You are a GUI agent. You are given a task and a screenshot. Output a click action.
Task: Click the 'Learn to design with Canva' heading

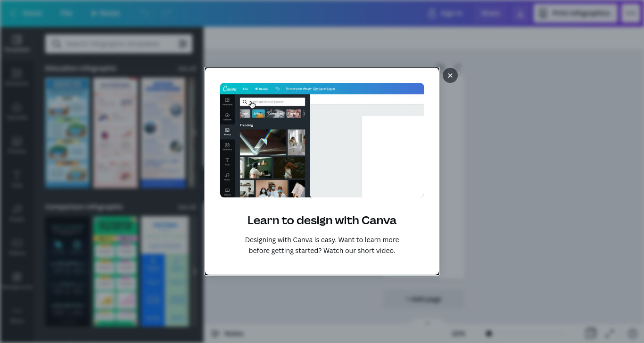(x=322, y=220)
